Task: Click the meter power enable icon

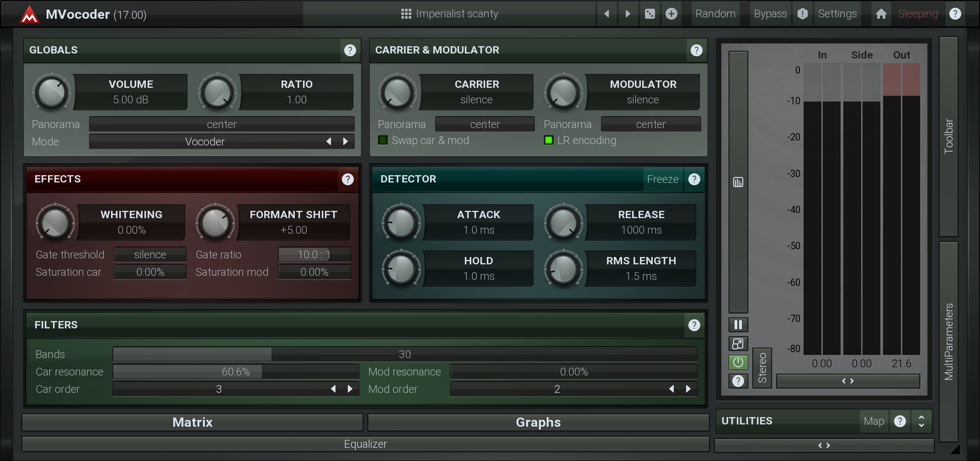Action: (738, 362)
